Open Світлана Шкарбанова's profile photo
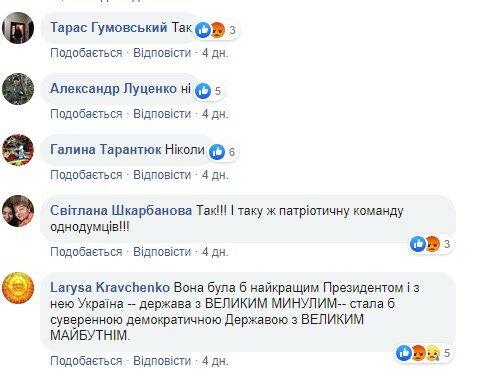This screenshot has height=376, width=477. [18, 211]
